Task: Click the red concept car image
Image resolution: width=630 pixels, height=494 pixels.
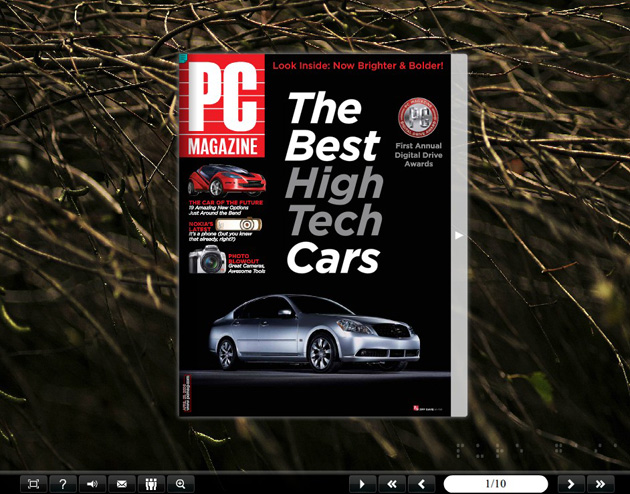Action: tap(227, 180)
